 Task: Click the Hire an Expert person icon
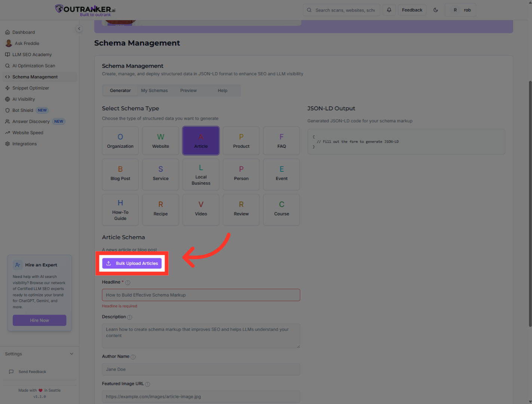tap(18, 265)
